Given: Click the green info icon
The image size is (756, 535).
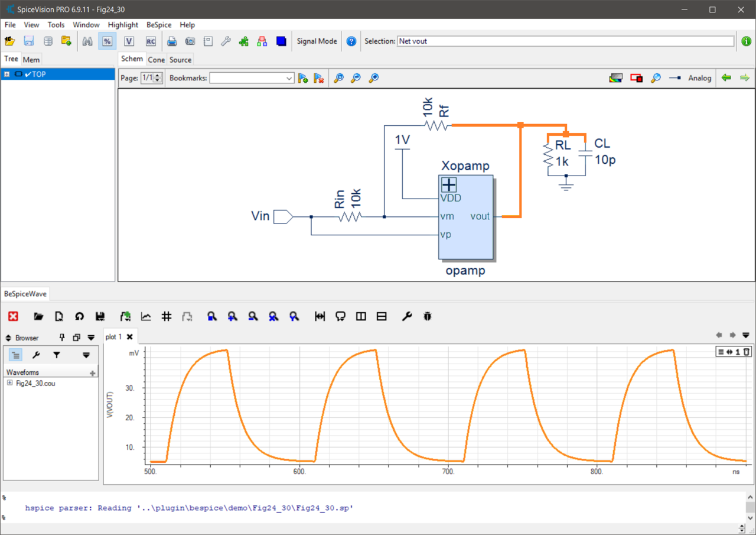Looking at the screenshot, I should click(x=747, y=41).
